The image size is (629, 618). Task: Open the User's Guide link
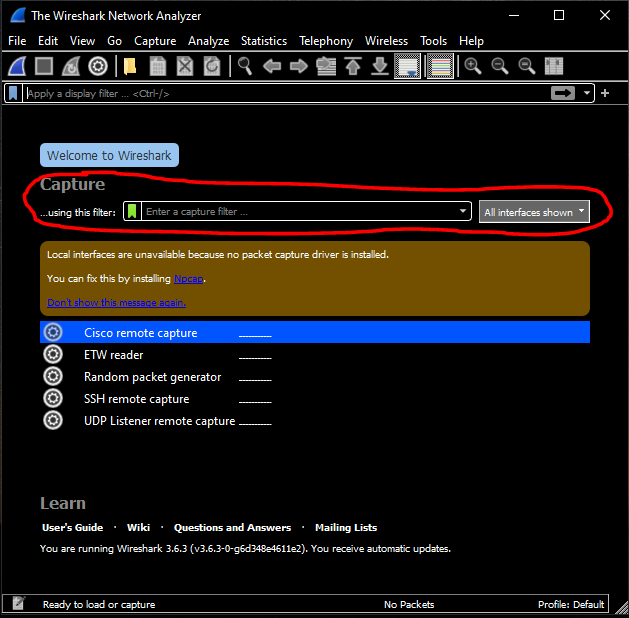pyautogui.click(x=73, y=527)
